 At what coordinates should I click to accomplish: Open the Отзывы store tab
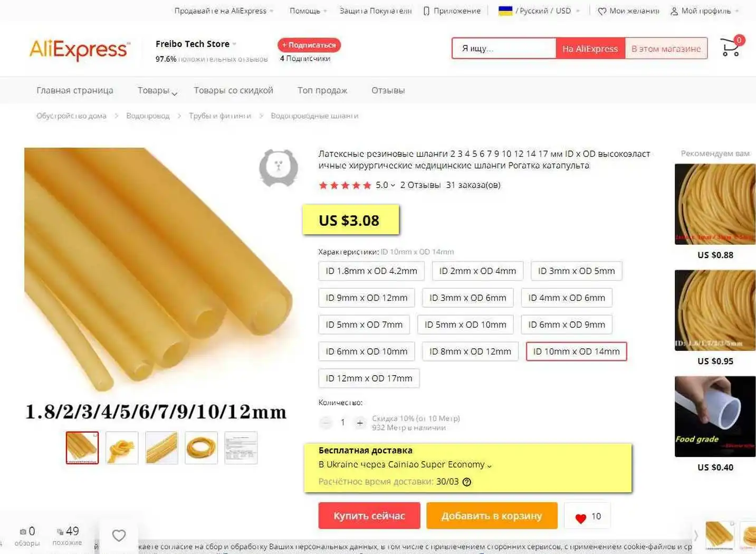[388, 90]
